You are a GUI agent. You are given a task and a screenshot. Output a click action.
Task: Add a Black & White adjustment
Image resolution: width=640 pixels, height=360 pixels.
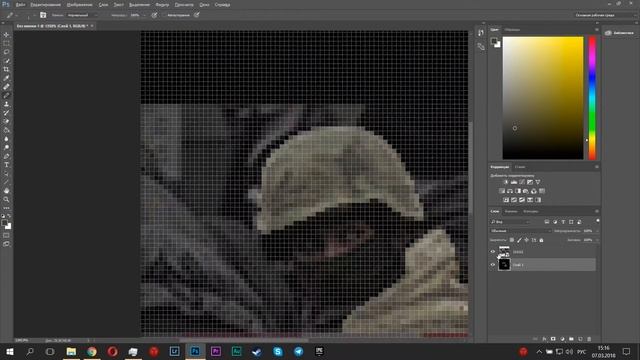pos(518,191)
